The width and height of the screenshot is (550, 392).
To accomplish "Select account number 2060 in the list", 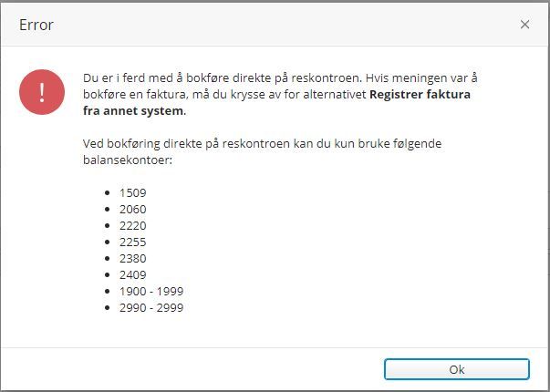I will (x=132, y=209).
